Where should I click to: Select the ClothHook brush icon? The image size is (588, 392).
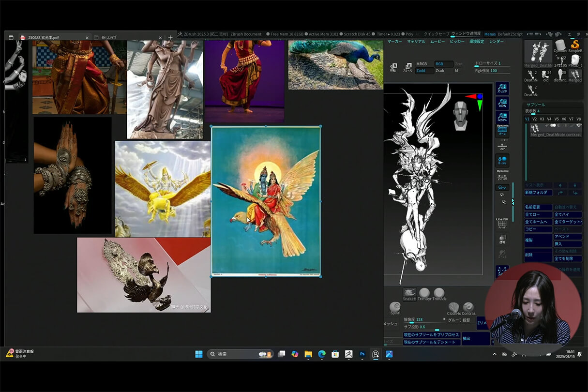click(x=453, y=308)
